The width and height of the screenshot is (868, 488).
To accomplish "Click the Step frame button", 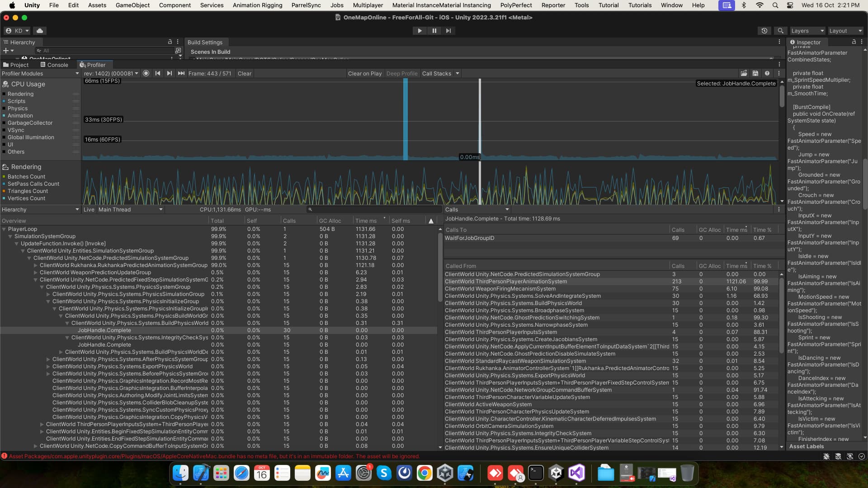I will [448, 31].
